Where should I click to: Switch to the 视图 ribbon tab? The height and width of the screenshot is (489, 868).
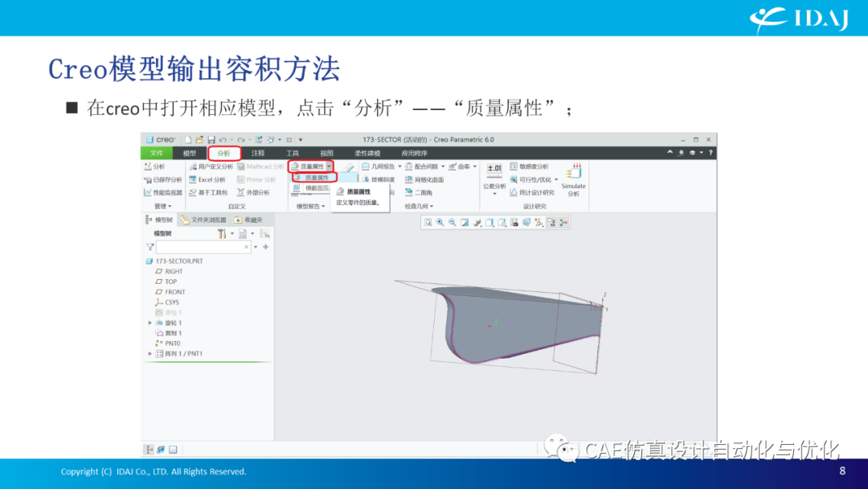326,153
